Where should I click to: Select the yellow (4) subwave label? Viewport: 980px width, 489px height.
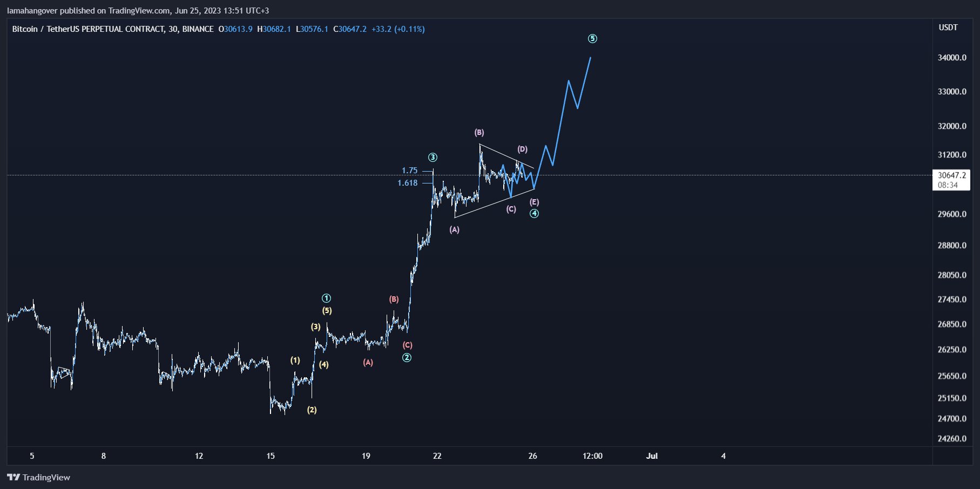click(x=324, y=365)
